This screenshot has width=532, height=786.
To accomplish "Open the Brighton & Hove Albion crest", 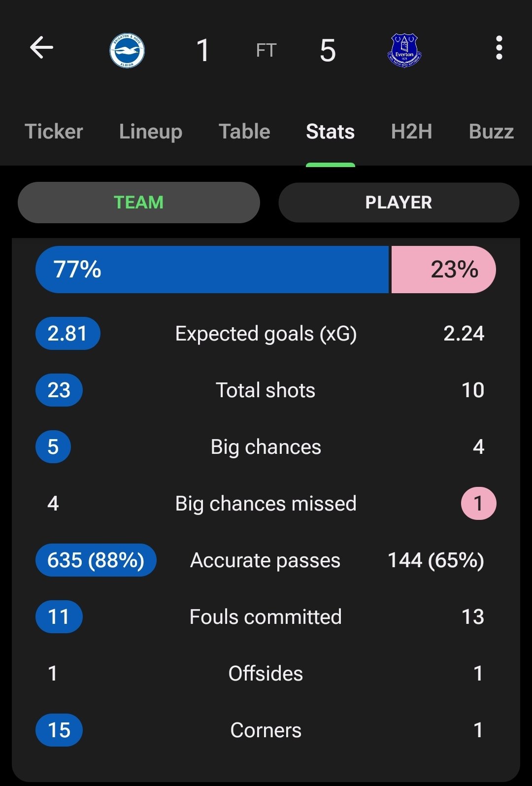I will click(127, 50).
